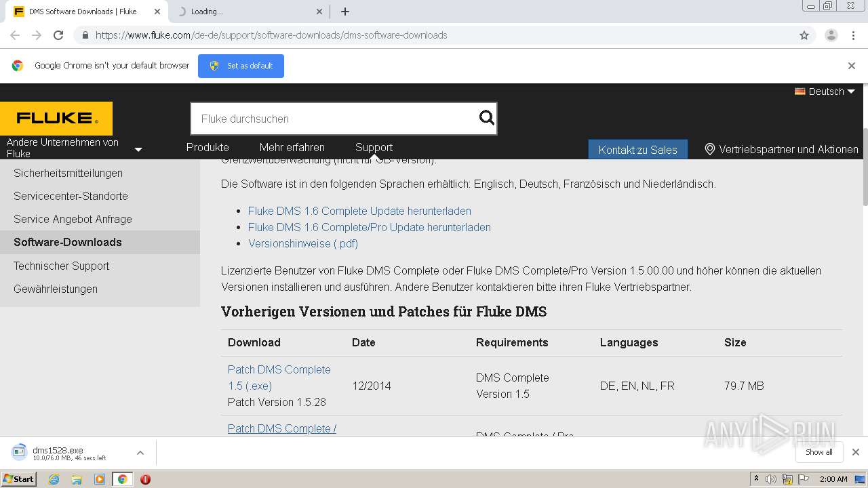The width and height of the screenshot is (868, 488).
Task: Click Chrome icon in taskbar
Action: [x=122, y=479]
